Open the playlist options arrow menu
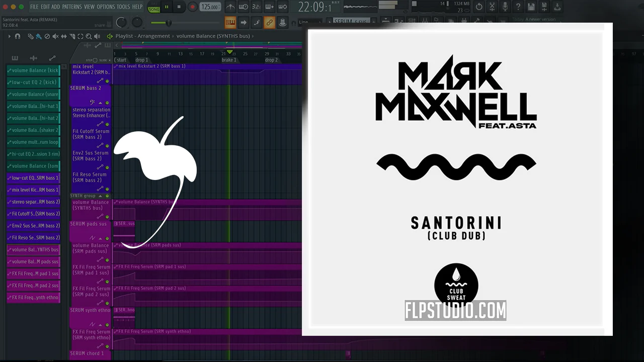 tap(9, 36)
